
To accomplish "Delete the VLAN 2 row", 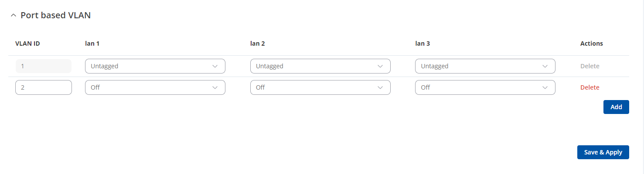I will pos(589,87).
